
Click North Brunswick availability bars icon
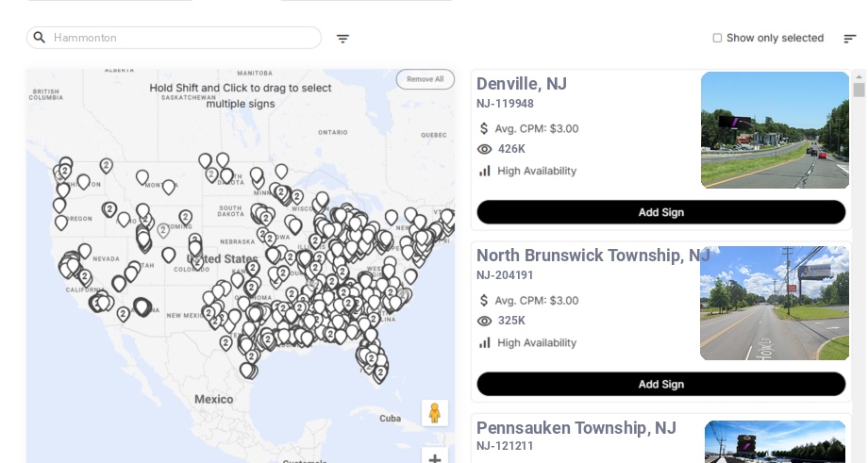(485, 342)
